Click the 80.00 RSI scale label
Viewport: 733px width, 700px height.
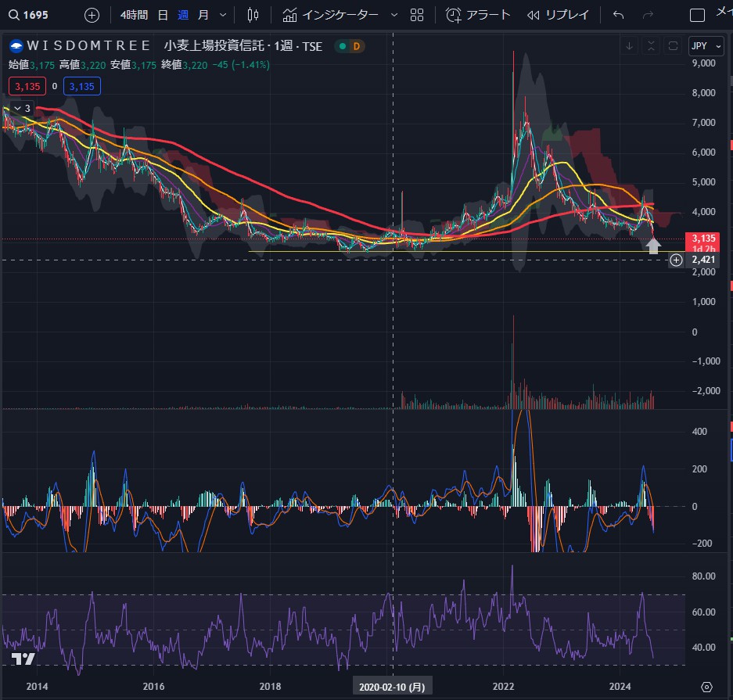(703, 576)
